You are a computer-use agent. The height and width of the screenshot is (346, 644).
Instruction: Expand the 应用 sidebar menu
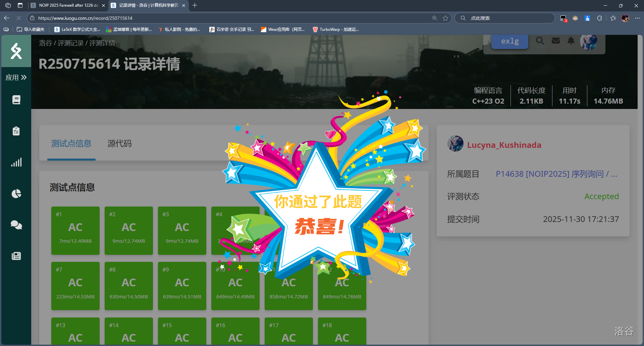[16, 77]
